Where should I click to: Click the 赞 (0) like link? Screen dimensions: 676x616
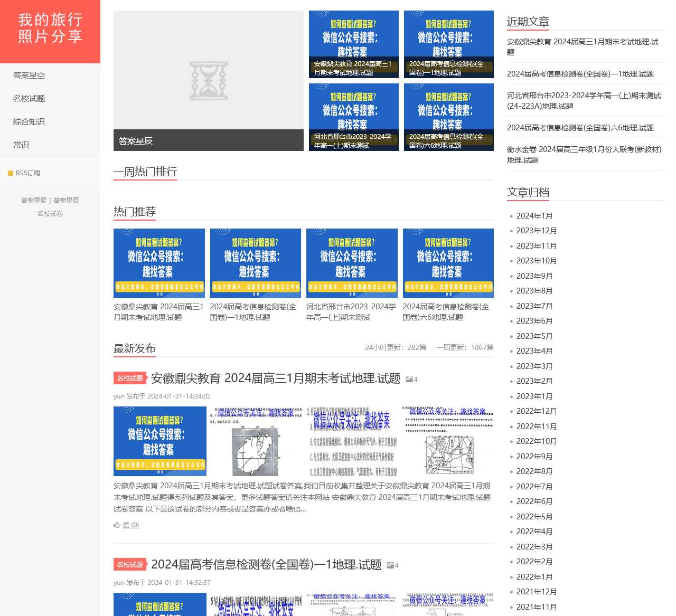(x=131, y=525)
